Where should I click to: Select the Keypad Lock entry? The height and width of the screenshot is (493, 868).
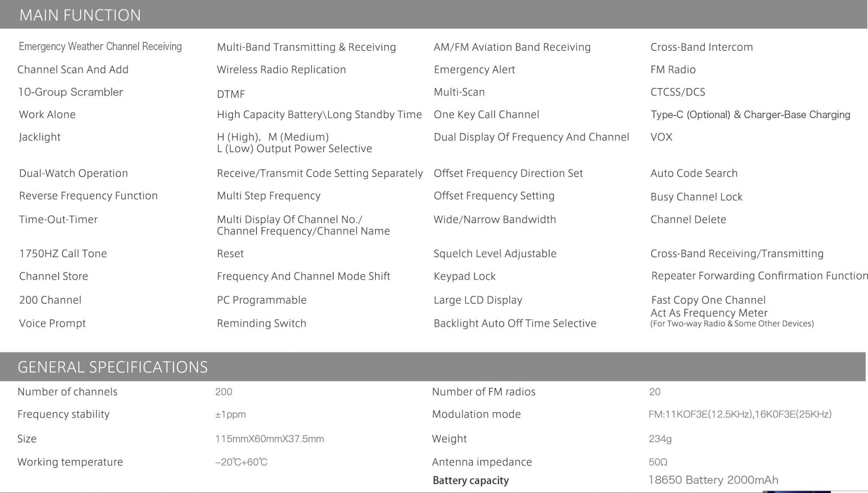coord(465,276)
